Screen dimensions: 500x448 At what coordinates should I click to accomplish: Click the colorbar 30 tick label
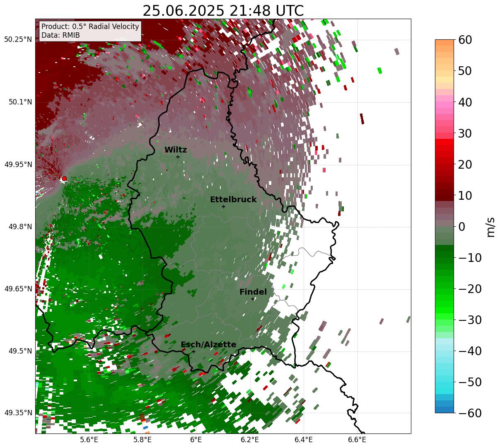[x=465, y=133]
